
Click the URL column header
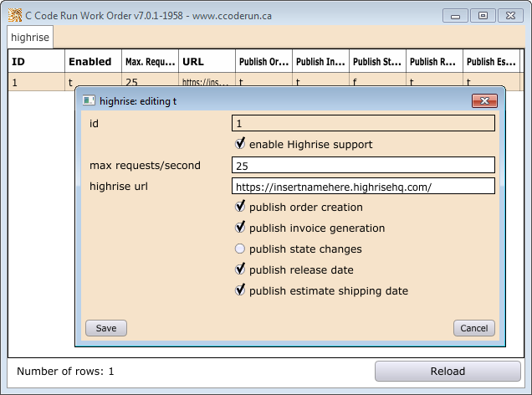click(207, 61)
